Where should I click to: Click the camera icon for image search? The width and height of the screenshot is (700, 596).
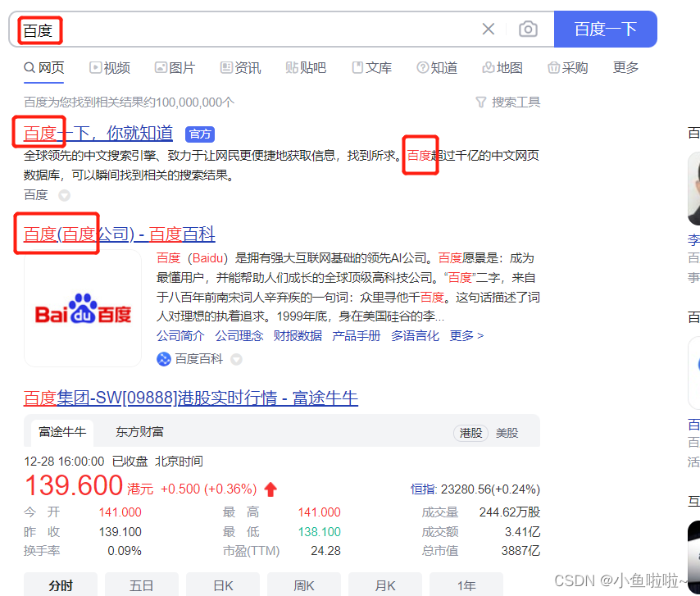pos(528,29)
